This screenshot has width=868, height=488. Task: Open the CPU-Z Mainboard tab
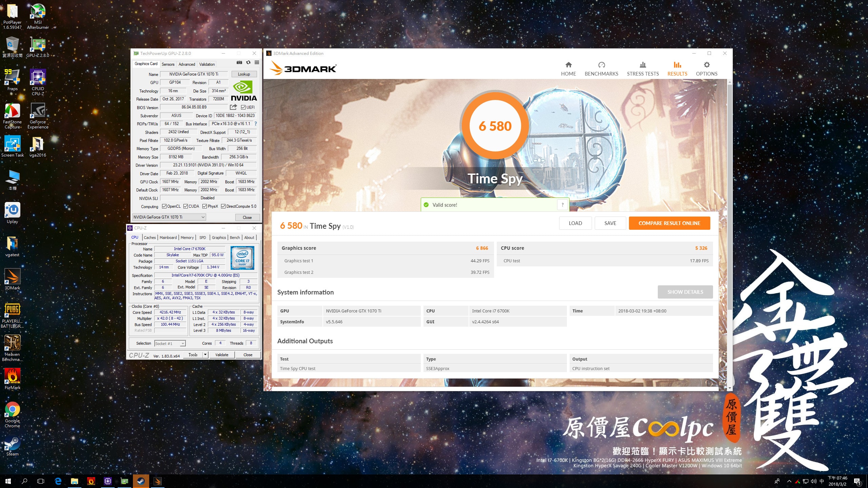pos(168,238)
